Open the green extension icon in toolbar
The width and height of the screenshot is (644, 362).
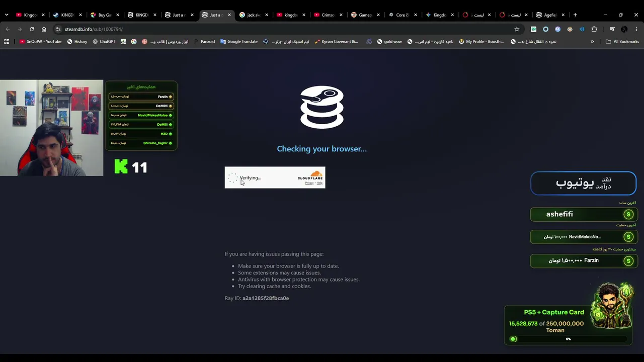pyautogui.click(x=533, y=29)
